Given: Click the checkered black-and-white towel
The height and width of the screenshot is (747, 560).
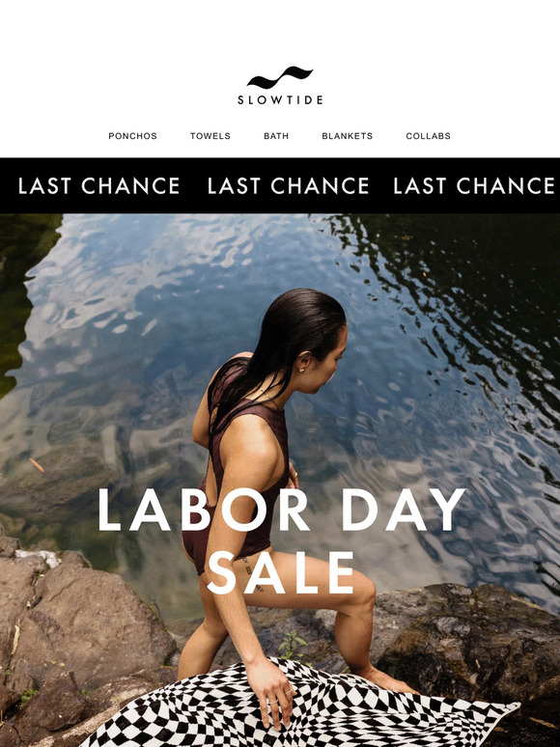Looking at the screenshot, I should click(x=300, y=705).
